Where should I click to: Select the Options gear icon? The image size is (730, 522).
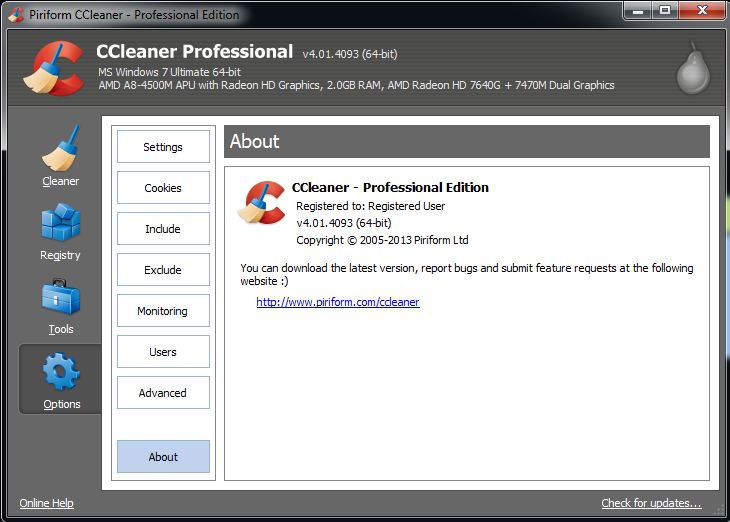pyautogui.click(x=61, y=372)
